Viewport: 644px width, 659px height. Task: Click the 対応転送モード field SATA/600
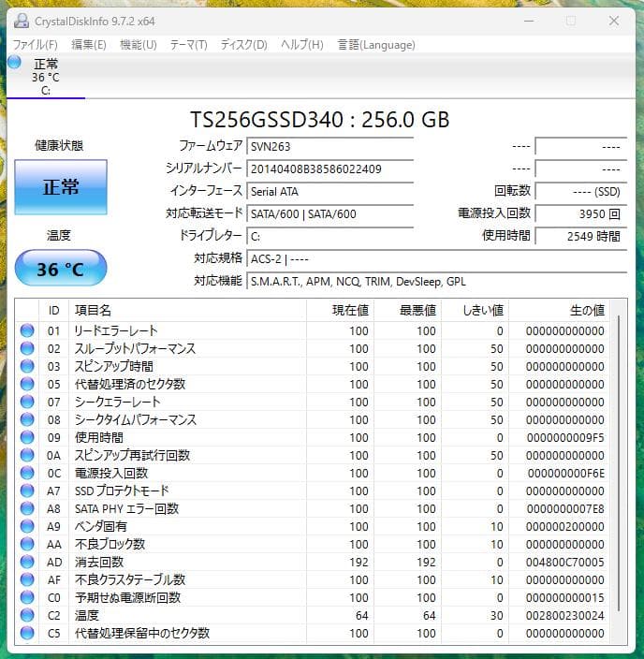330,214
